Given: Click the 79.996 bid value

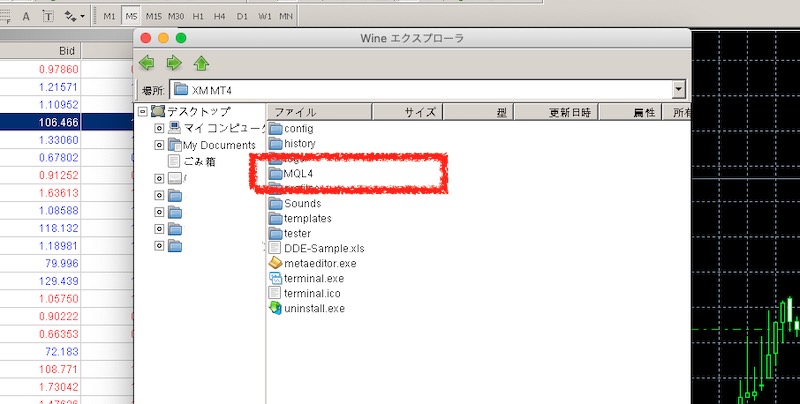Looking at the screenshot, I should [x=62, y=263].
